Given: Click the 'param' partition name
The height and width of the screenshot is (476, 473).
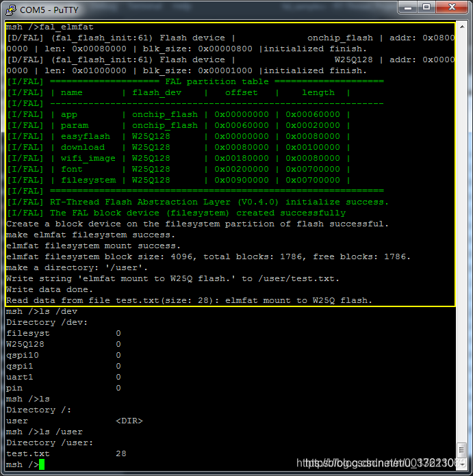Looking at the screenshot, I should pos(75,125).
